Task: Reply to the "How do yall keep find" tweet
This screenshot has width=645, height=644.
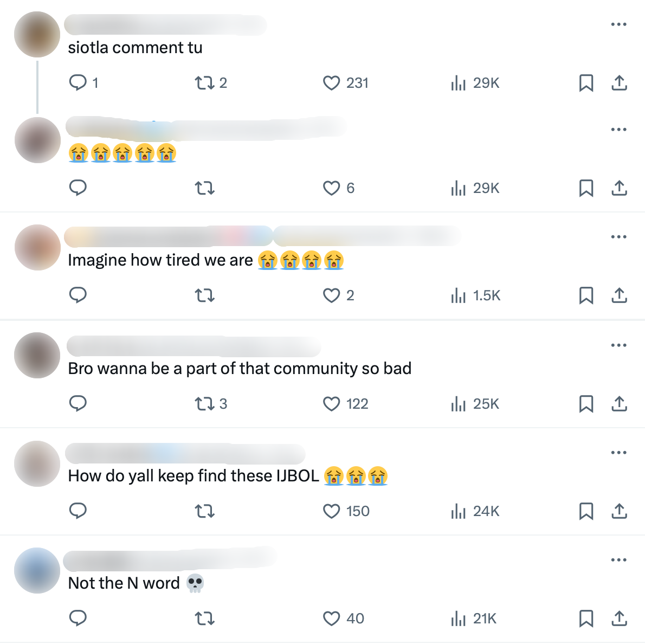Action: (x=78, y=511)
